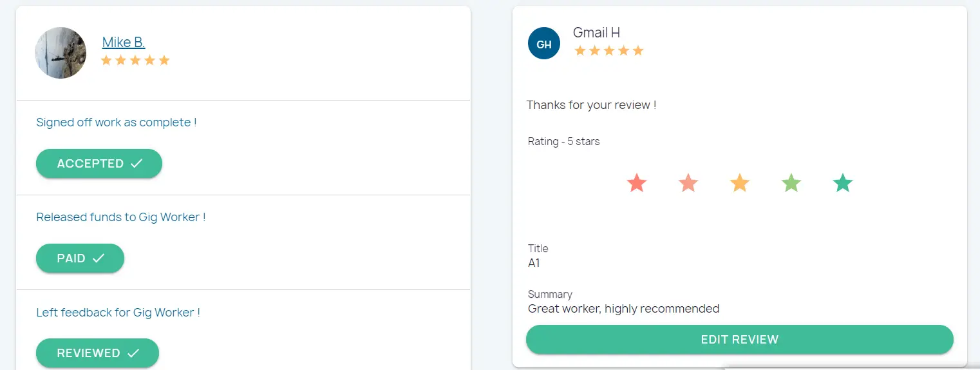Click the 'Great worker, highly recommended' summary
This screenshot has width=980, height=370.
(x=623, y=309)
